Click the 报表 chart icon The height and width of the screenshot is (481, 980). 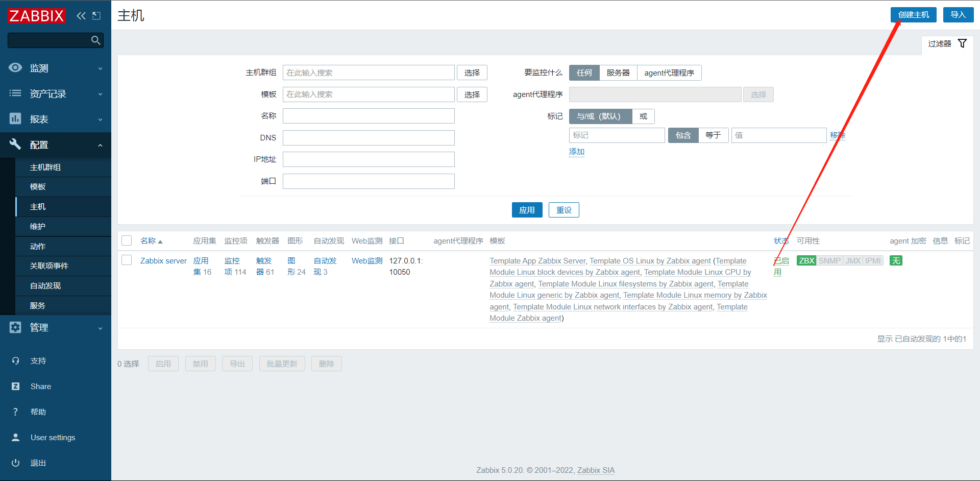(15, 119)
